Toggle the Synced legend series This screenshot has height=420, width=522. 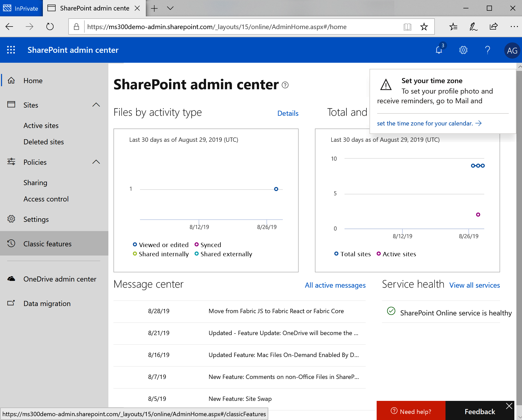tap(208, 245)
